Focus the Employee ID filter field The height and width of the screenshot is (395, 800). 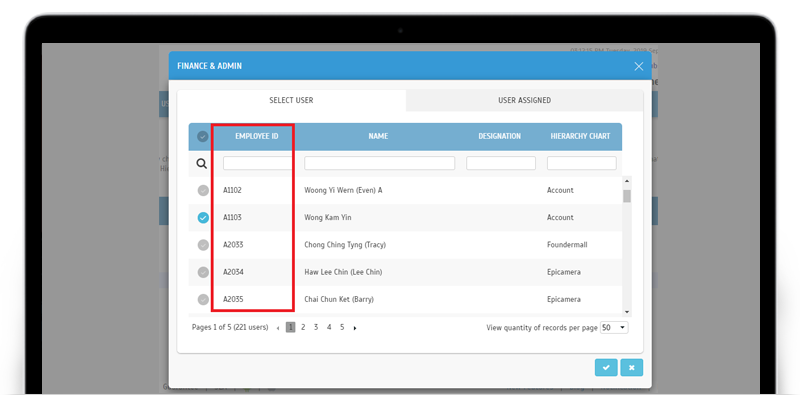[258, 163]
